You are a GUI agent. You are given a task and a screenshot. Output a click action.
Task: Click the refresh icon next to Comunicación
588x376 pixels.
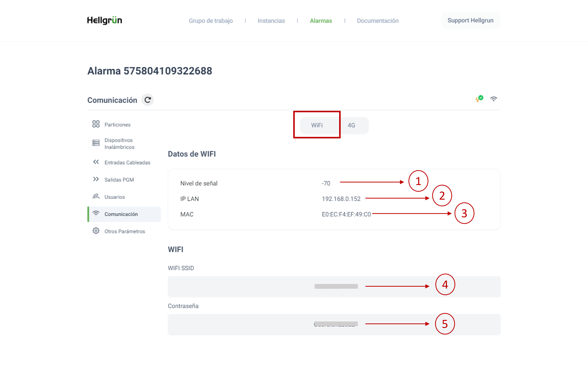pyautogui.click(x=148, y=100)
